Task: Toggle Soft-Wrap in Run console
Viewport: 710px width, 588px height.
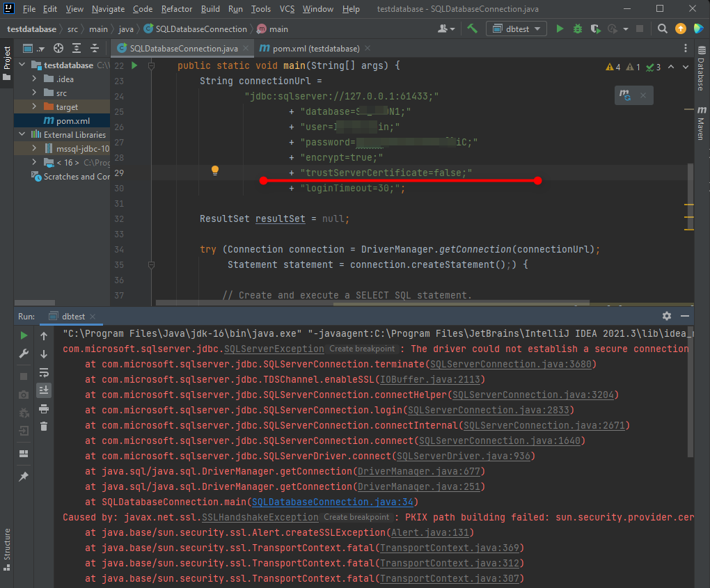Action: [x=44, y=372]
